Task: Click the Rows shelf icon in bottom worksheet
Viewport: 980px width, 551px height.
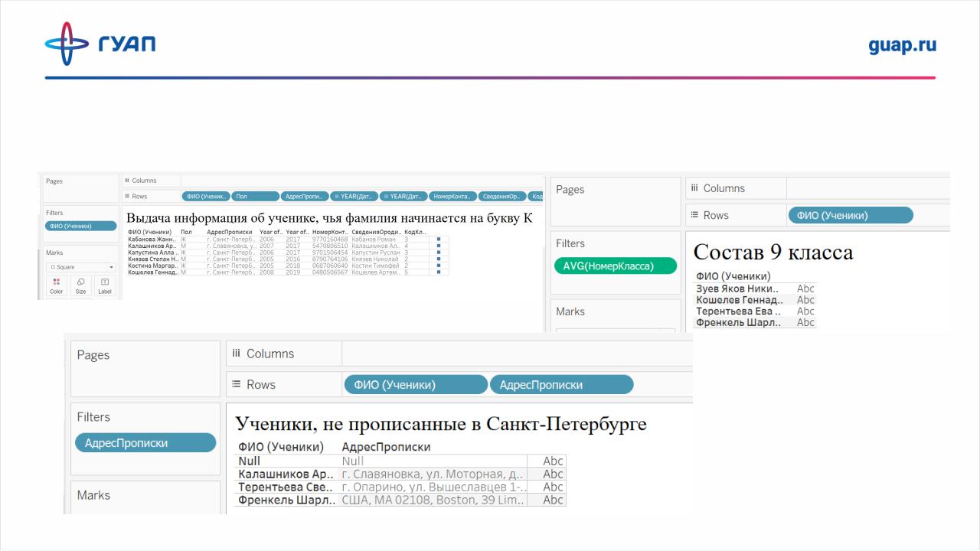Action: click(237, 384)
